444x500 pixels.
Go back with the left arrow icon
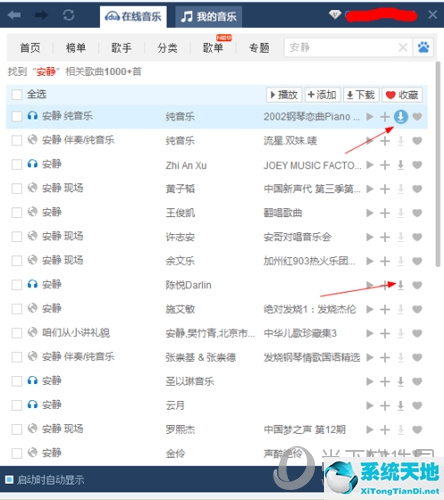14,15
